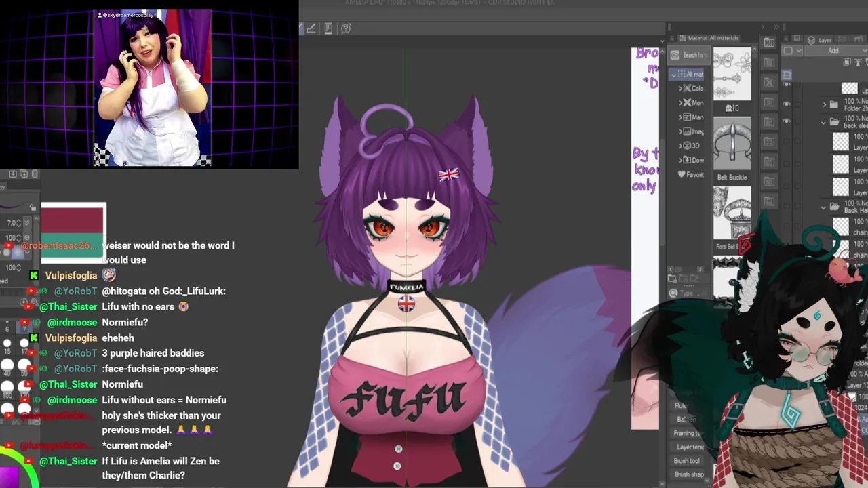Image resolution: width=868 pixels, height=488 pixels.
Task: Click the 'Lifu with no ears' chat message
Action: coord(144,306)
